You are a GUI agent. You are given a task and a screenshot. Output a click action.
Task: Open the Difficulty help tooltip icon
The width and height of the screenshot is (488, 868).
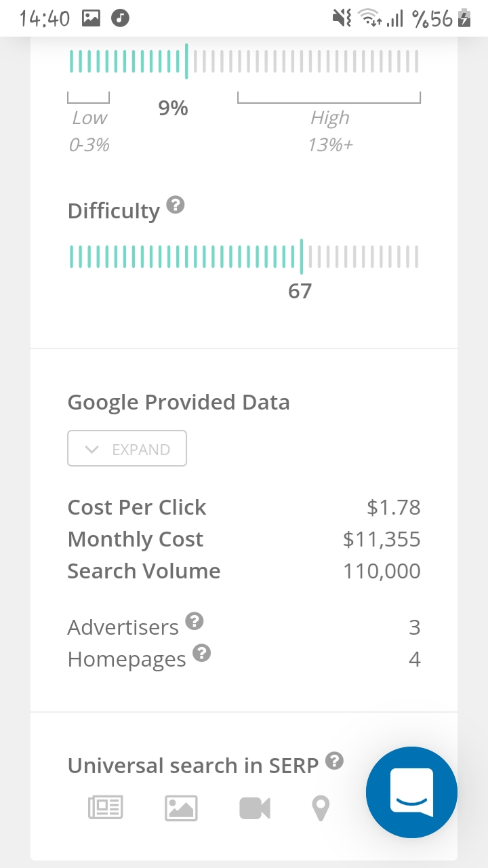[x=176, y=205]
